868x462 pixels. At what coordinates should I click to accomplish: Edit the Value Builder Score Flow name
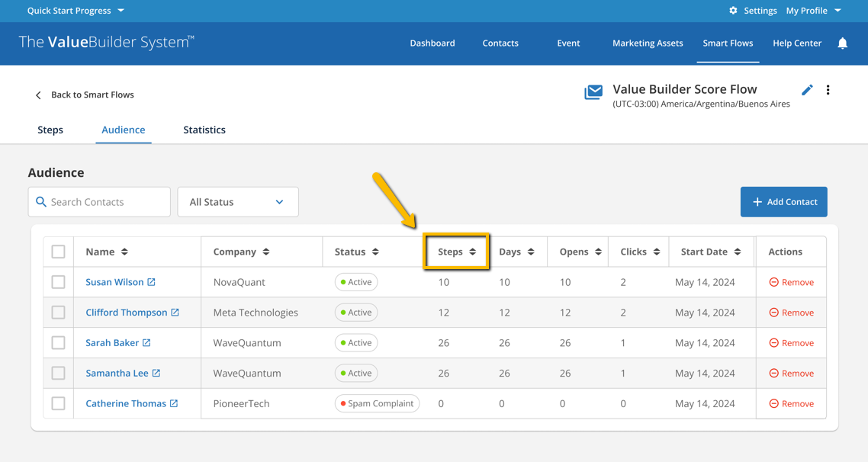tap(807, 90)
